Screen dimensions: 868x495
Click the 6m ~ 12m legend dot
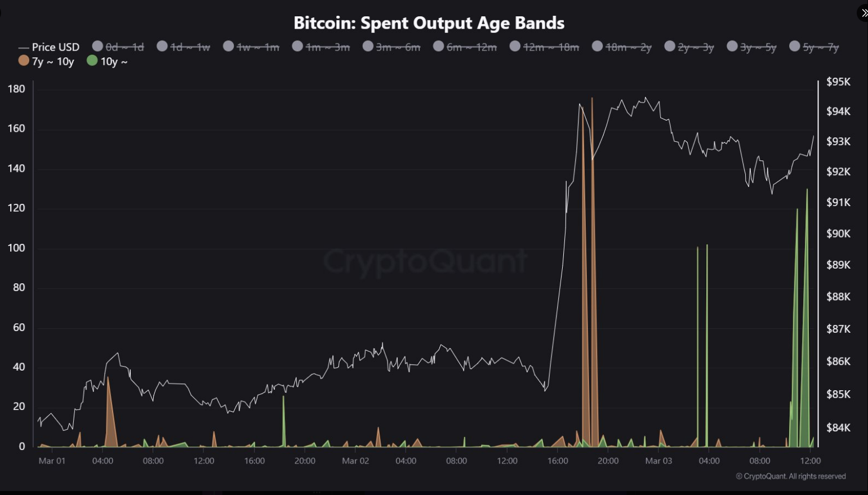[x=439, y=47]
